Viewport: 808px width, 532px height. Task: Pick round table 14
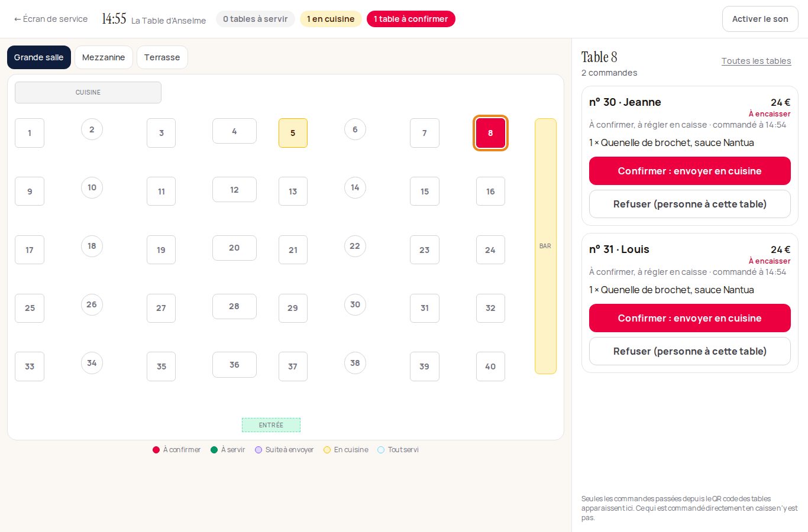point(355,187)
